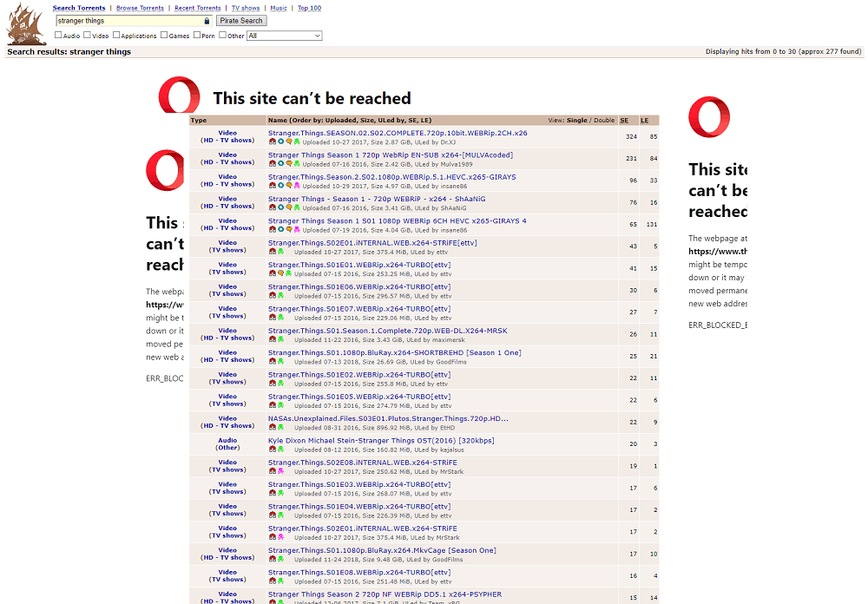Sort by the LE column header
Viewport: 868px width, 604px height.
click(x=644, y=120)
